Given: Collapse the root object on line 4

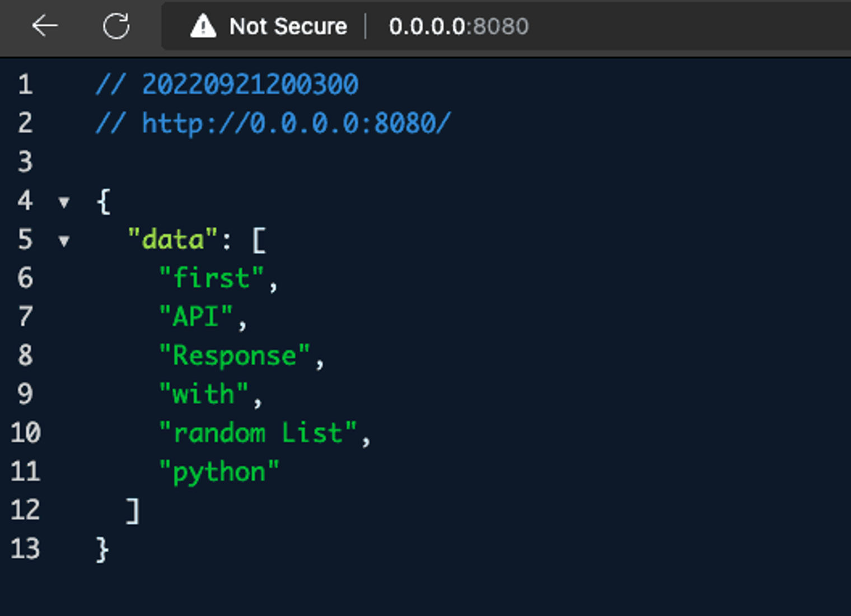Looking at the screenshot, I should [x=64, y=202].
